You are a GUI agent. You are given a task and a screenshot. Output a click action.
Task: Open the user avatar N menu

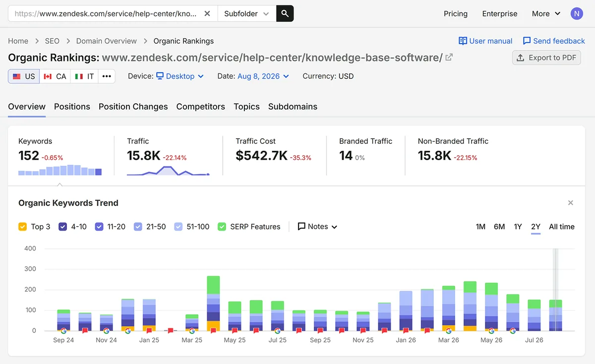coord(577,13)
